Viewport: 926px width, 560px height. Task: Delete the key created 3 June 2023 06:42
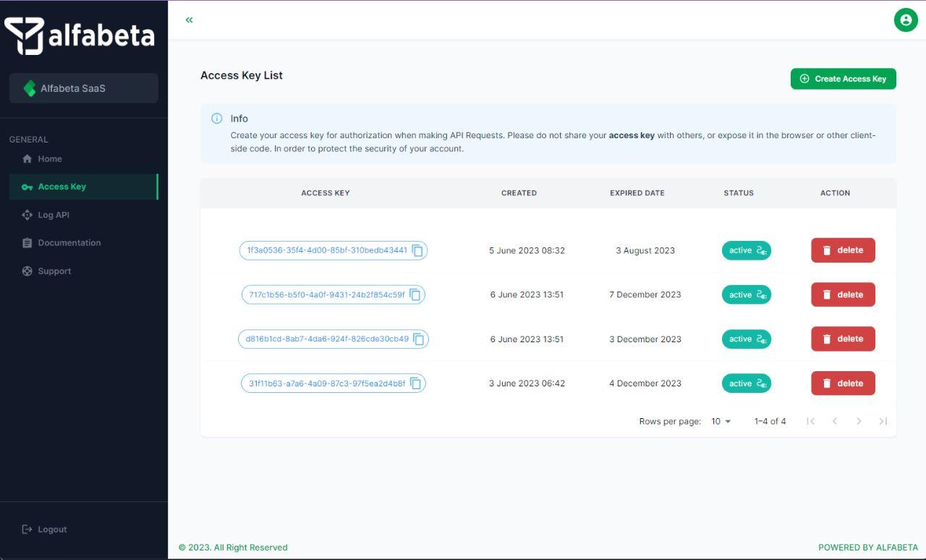[x=843, y=383]
